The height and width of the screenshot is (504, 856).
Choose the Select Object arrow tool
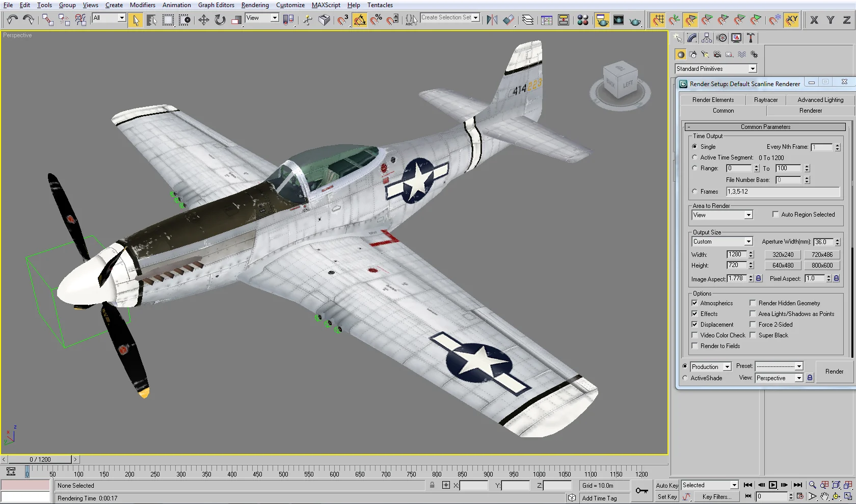[136, 20]
